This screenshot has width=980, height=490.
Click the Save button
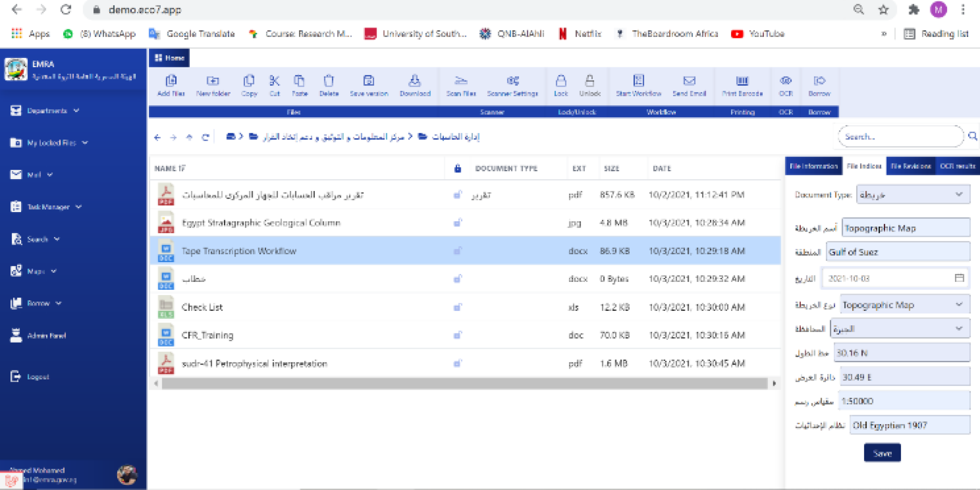pos(882,453)
